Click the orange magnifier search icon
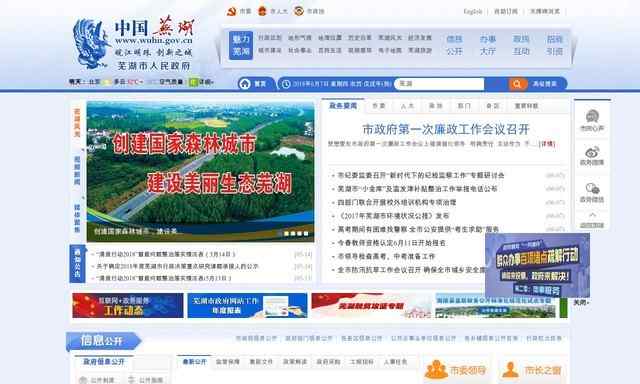Screen dimensions: 640x384 click(x=517, y=84)
